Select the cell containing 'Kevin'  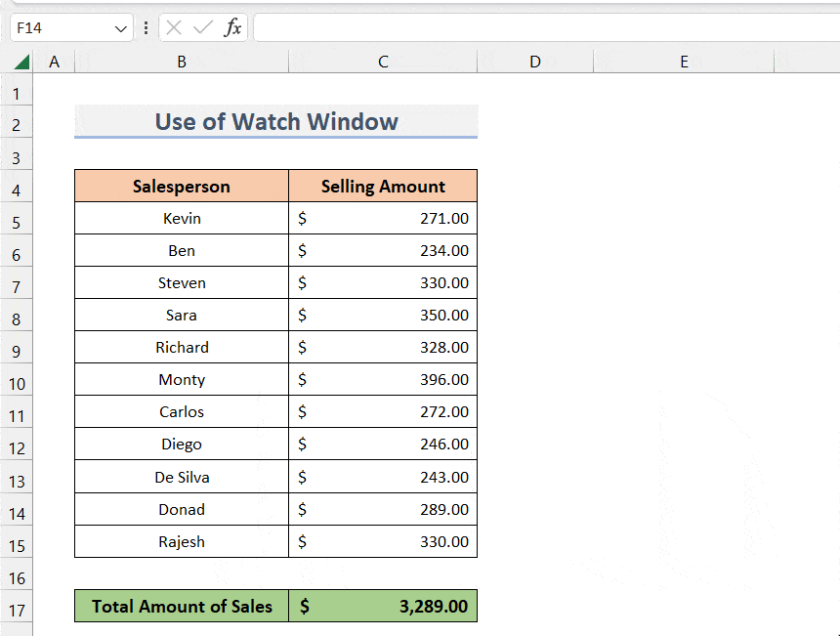point(182,218)
